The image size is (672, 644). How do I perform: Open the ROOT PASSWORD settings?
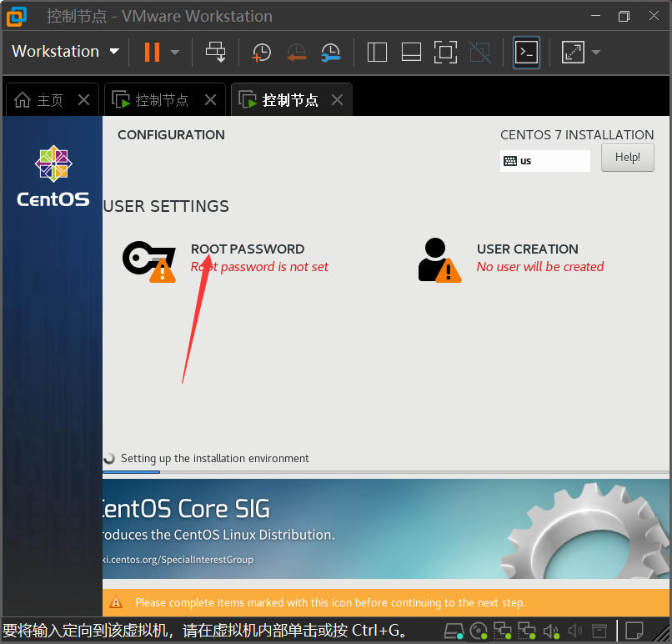248,249
